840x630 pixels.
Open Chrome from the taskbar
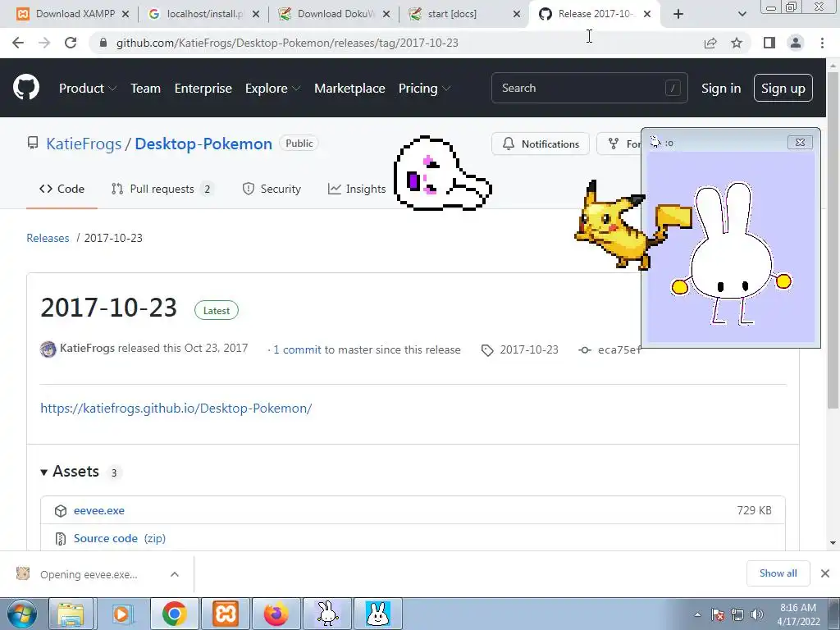click(x=174, y=614)
